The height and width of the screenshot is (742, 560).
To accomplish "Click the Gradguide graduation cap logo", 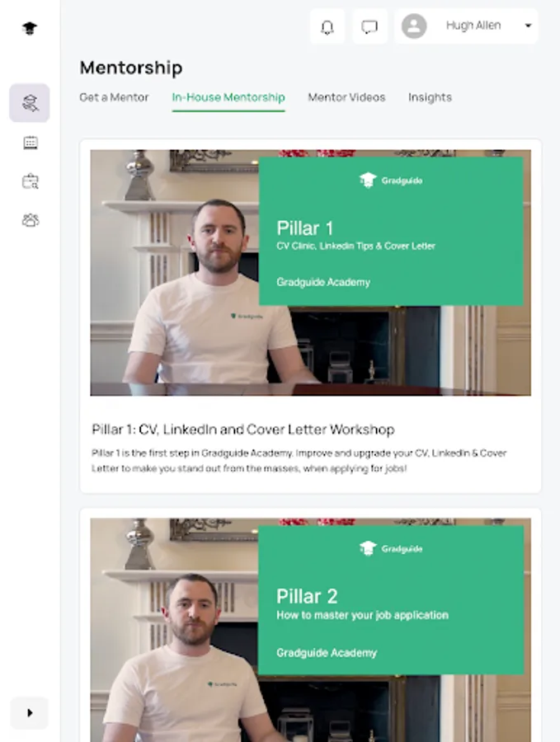I will (30, 28).
